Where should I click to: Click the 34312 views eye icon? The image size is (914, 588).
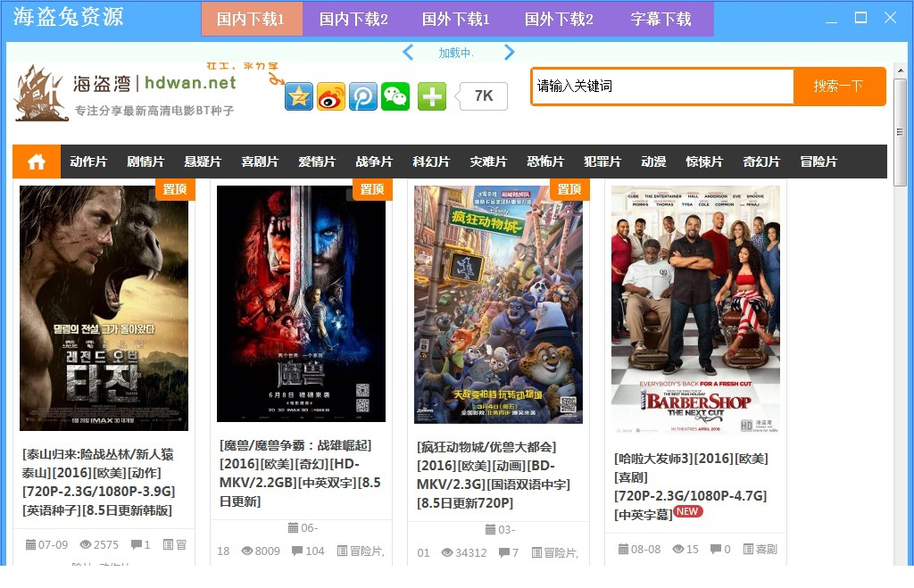click(x=447, y=552)
